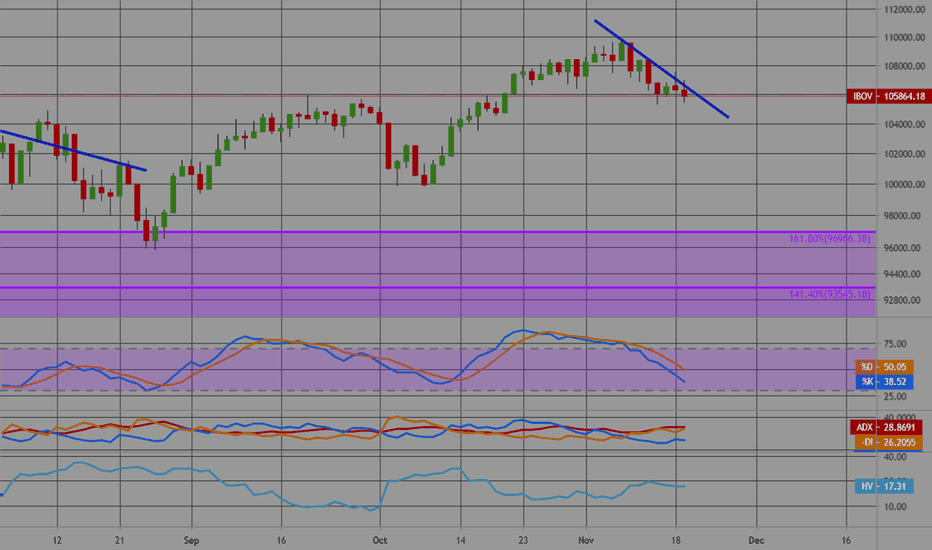Viewport: 932px width, 550px height.
Task: Select the 141.40%(93545.18) Fibonacci label
Action: coord(829,294)
